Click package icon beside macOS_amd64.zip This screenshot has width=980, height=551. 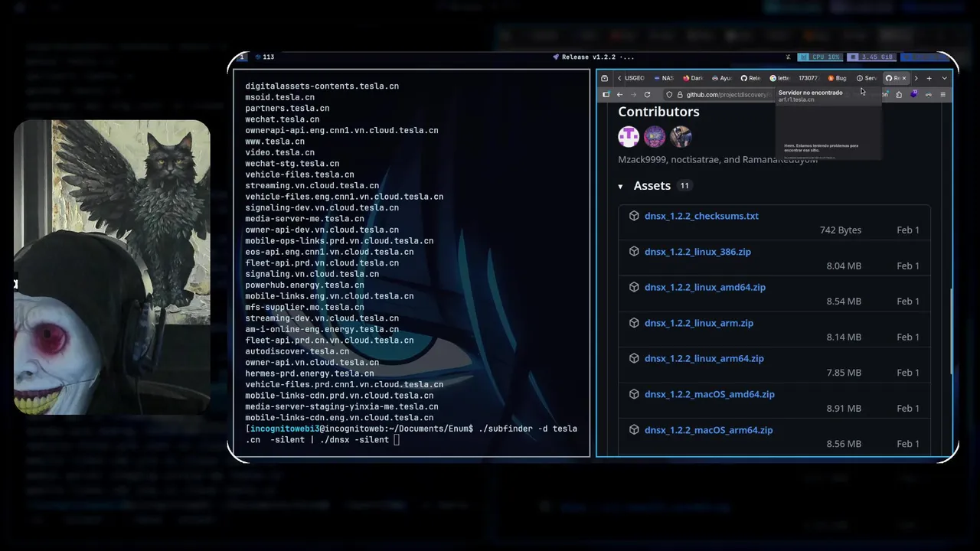(x=634, y=393)
